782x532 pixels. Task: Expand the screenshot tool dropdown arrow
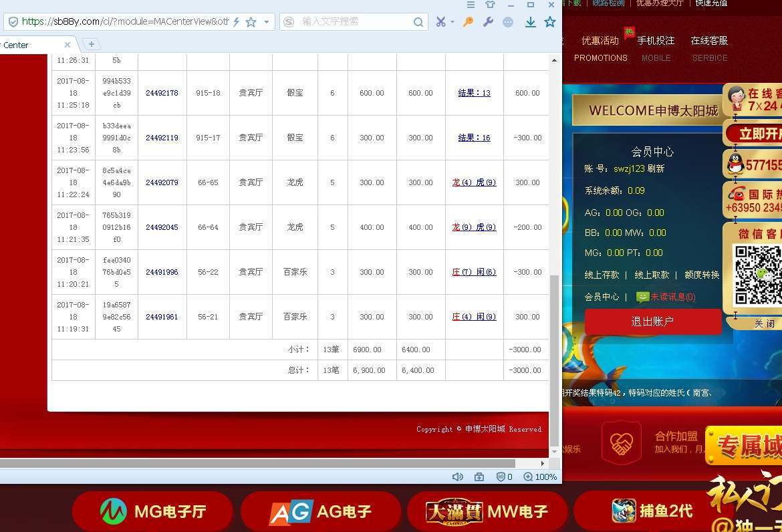click(x=452, y=22)
